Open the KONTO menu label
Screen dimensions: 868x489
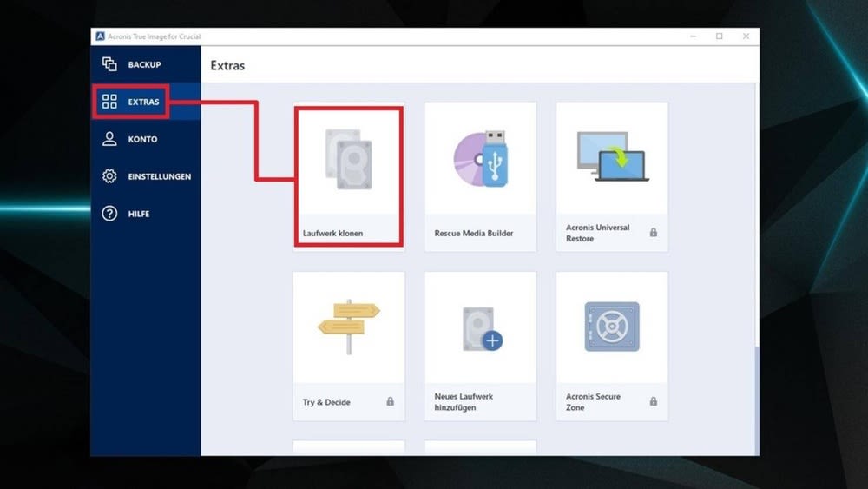click(x=143, y=139)
